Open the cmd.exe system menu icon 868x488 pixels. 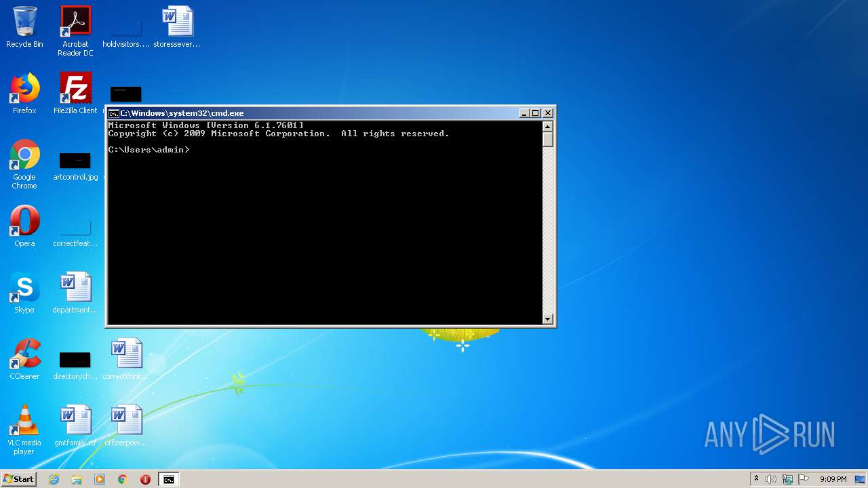click(x=114, y=113)
